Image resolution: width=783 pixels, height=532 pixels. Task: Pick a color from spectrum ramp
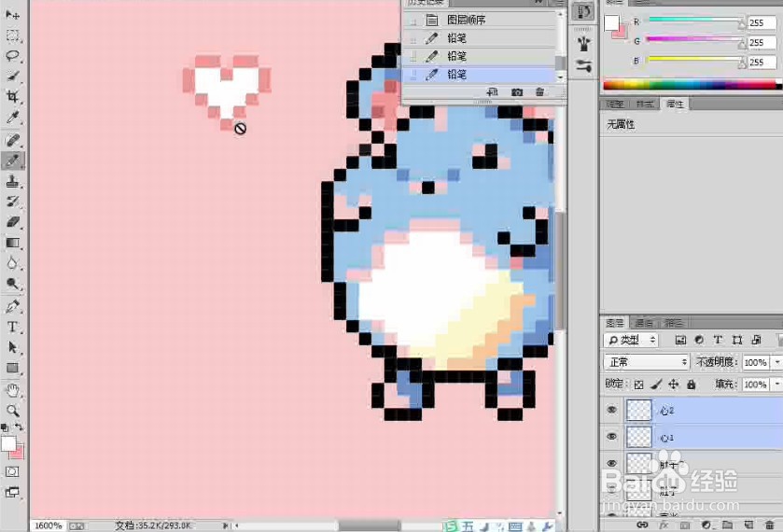tap(691, 85)
